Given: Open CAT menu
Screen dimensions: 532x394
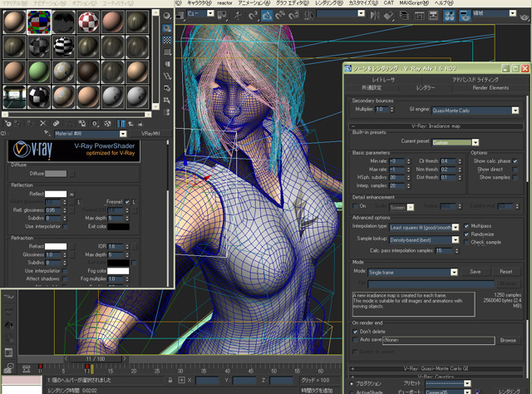Looking at the screenshot, I should (389, 3).
